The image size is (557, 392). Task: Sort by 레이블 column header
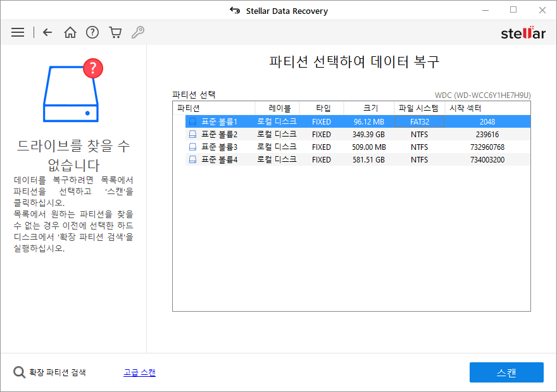click(x=277, y=108)
